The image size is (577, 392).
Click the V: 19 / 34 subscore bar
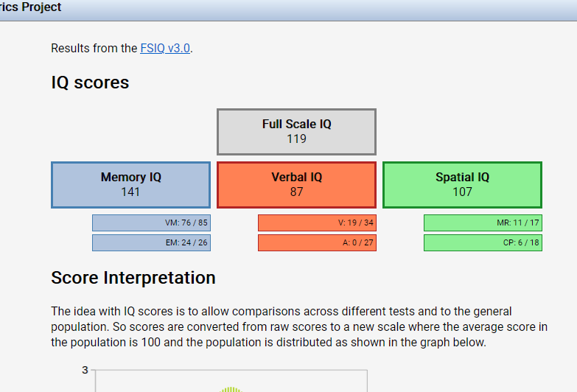point(317,223)
